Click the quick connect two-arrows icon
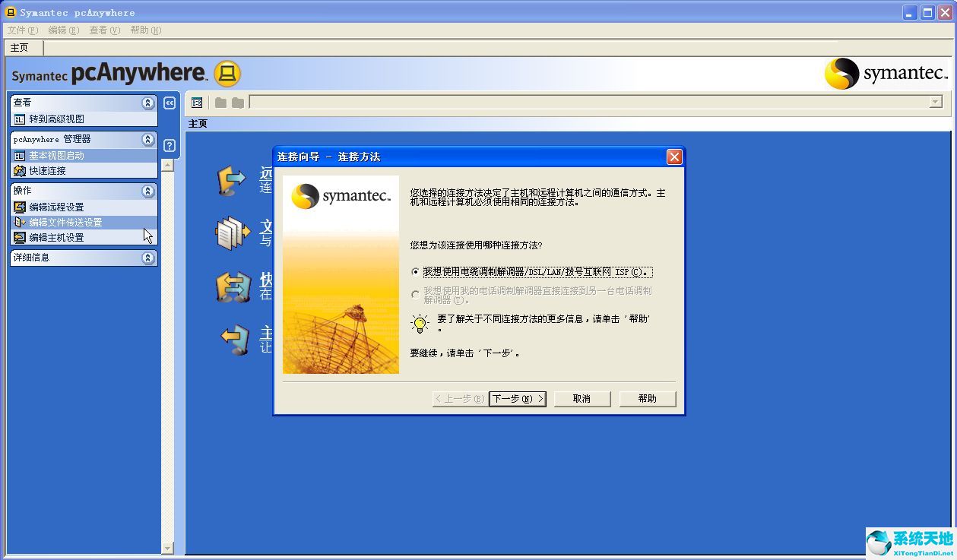Viewport: 957px width, 560px height. tap(233, 286)
